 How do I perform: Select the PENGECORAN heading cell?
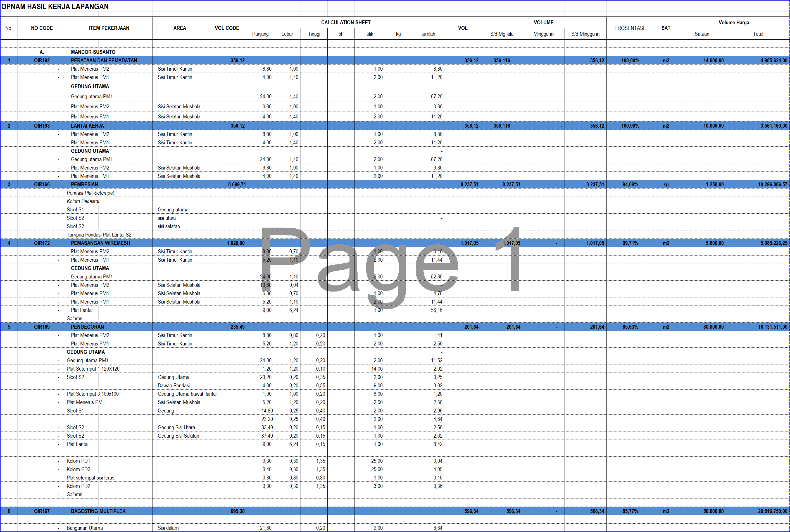[87, 327]
